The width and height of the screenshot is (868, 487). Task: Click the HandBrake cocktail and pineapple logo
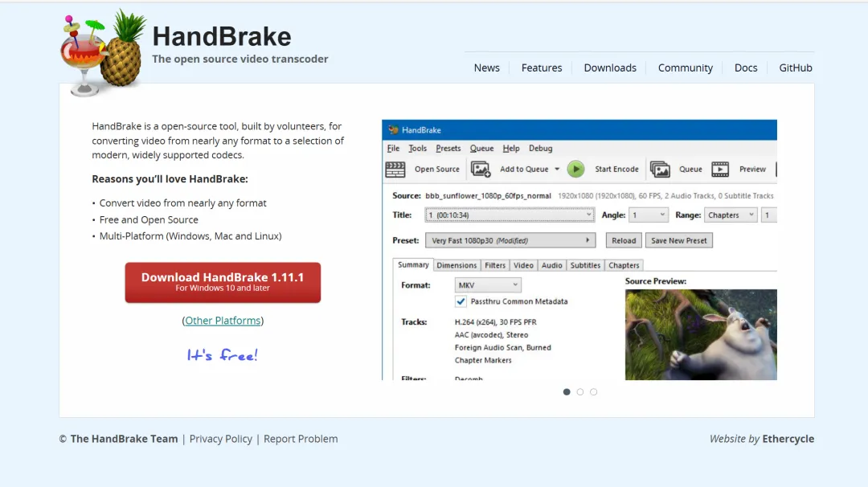point(103,53)
